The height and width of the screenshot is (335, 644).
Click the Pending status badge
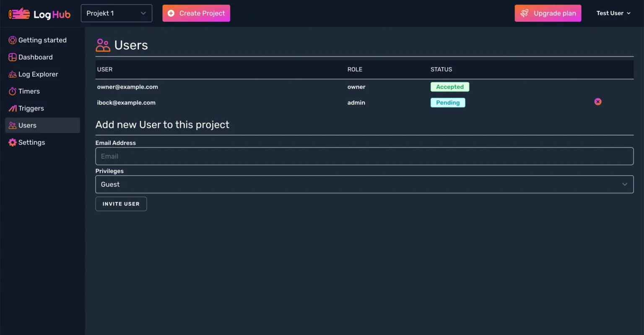(447, 103)
